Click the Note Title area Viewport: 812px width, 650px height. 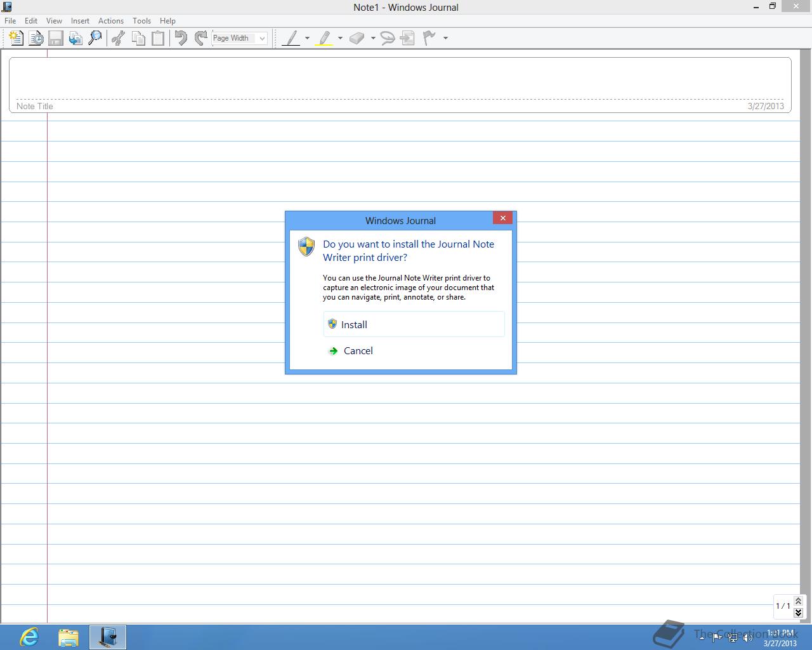pyautogui.click(x=400, y=85)
